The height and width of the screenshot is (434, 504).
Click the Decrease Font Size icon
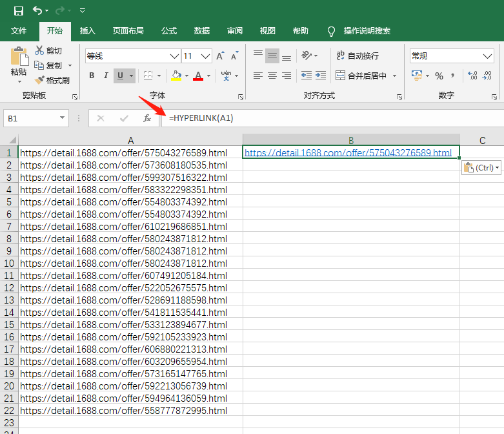[235, 56]
